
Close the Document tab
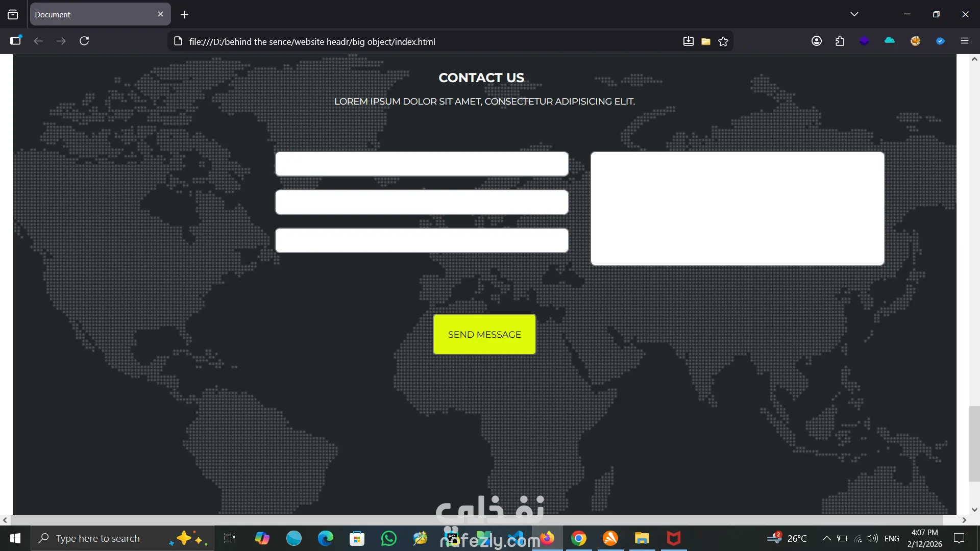click(x=160, y=14)
